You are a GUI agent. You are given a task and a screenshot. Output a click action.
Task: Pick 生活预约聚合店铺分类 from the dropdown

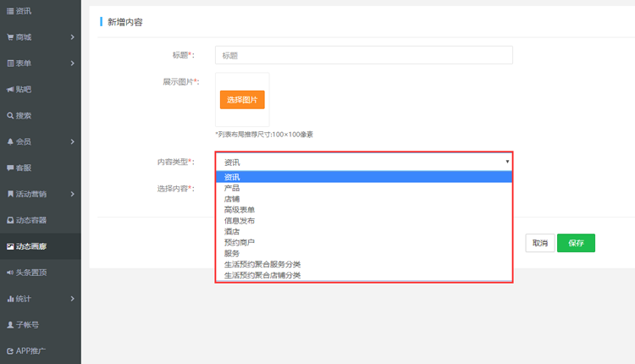pos(262,275)
